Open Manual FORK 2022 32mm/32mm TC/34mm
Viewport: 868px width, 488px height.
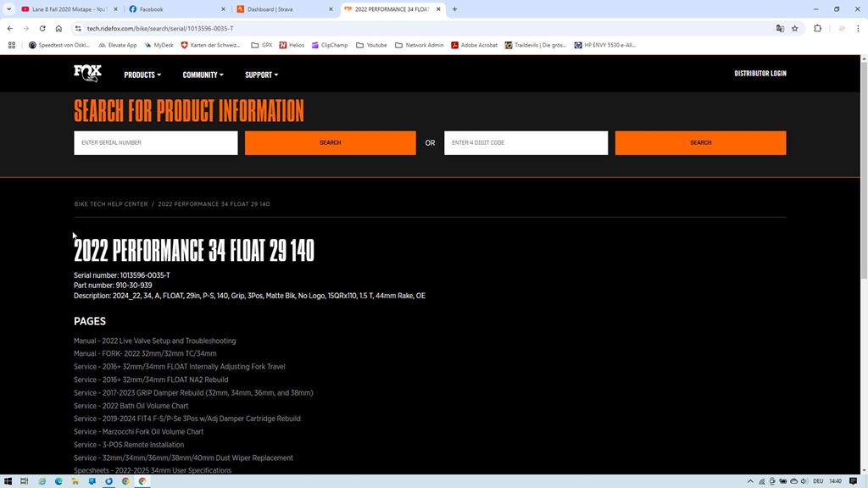(145, 353)
